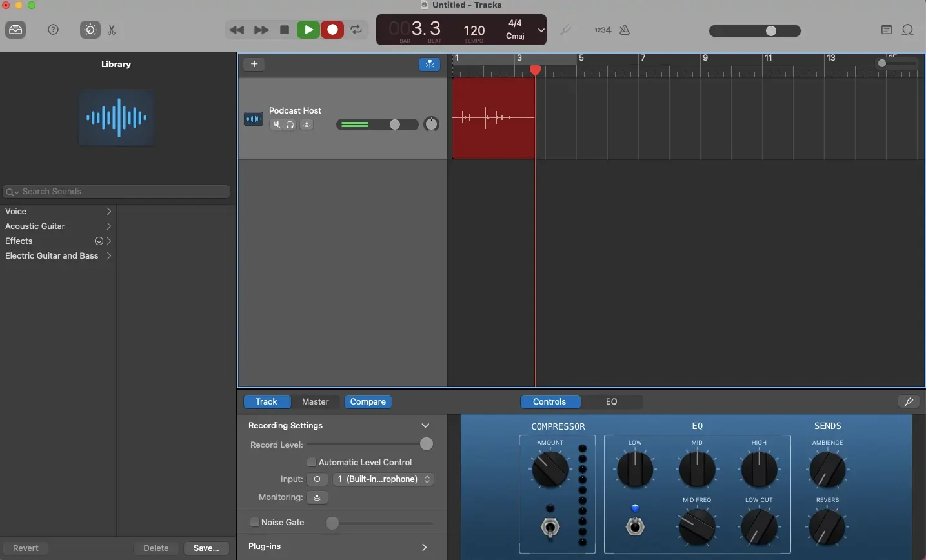Open the EQ tab
Screen dimensions: 926x560
611,401
